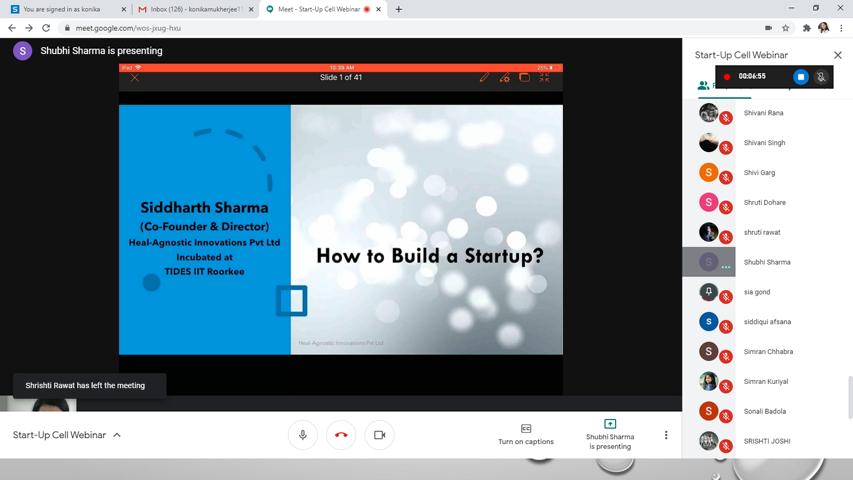Toggle the microphone button in Meet
Image resolution: width=853 pixels, height=480 pixels.
(302, 435)
